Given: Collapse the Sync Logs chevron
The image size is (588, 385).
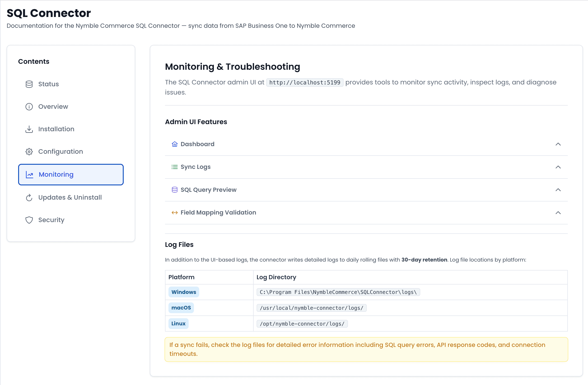Looking at the screenshot, I should pyautogui.click(x=558, y=167).
